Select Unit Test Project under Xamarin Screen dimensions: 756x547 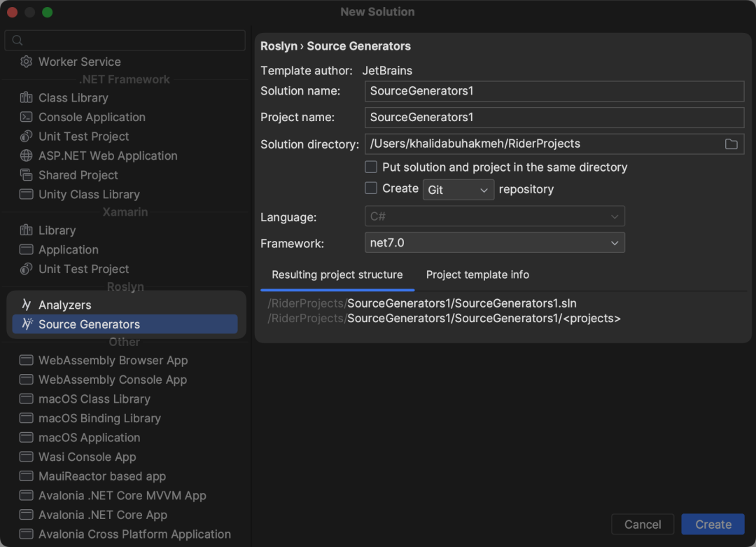pyautogui.click(x=83, y=269)
